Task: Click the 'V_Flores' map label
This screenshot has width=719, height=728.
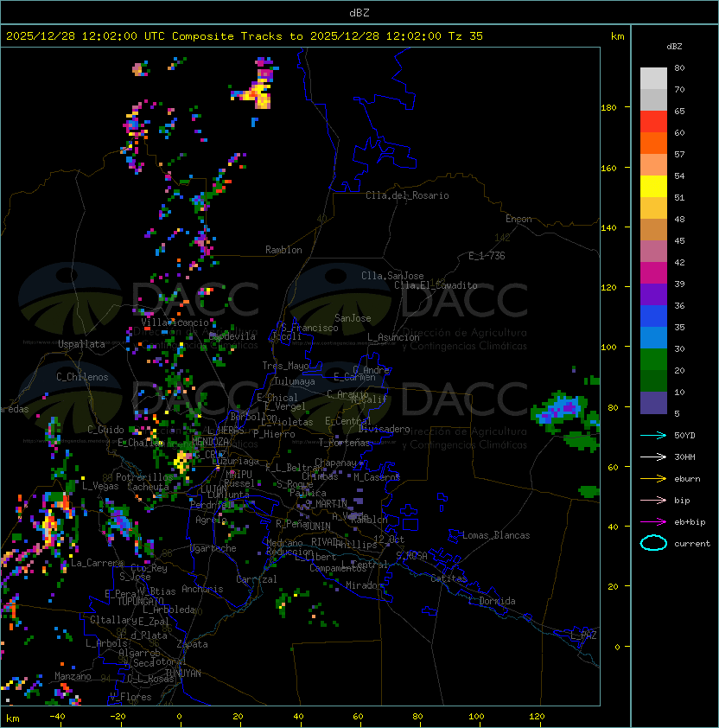Action: (x=130, y=697)
